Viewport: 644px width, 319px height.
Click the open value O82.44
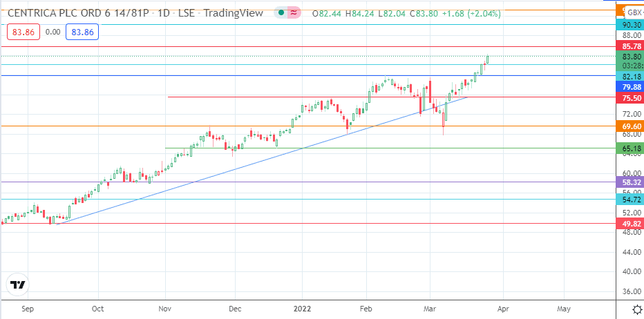click(328, 14)
